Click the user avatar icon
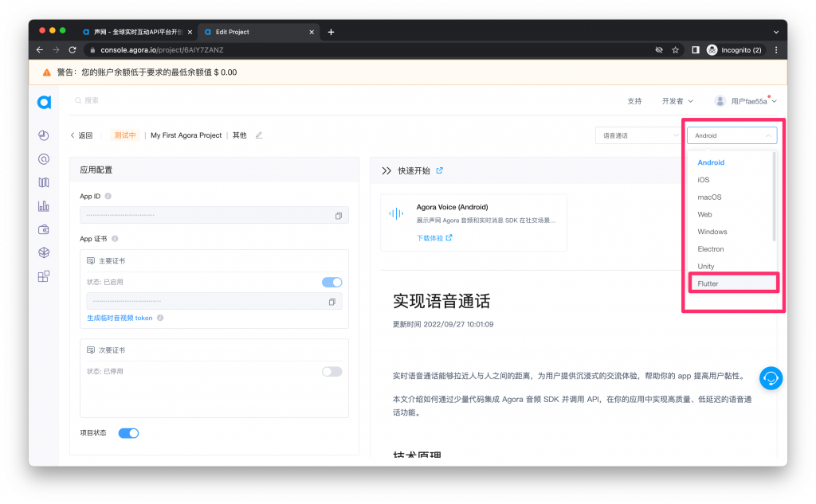 (720, 101)
